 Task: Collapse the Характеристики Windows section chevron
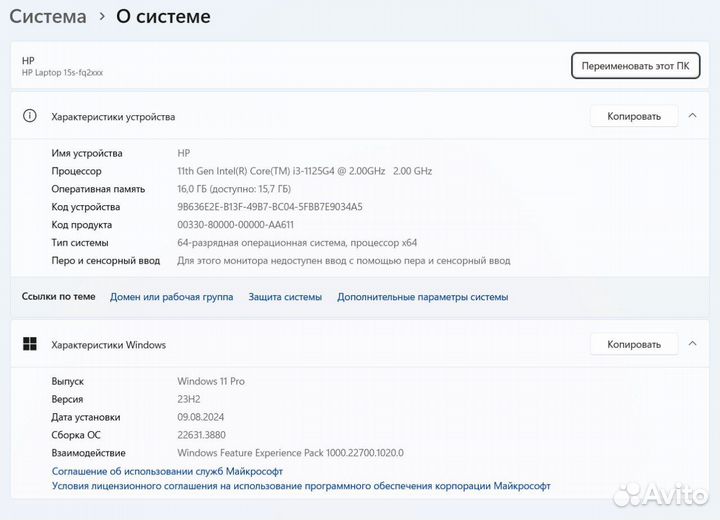pyautogui.click(x=692, y=344)
